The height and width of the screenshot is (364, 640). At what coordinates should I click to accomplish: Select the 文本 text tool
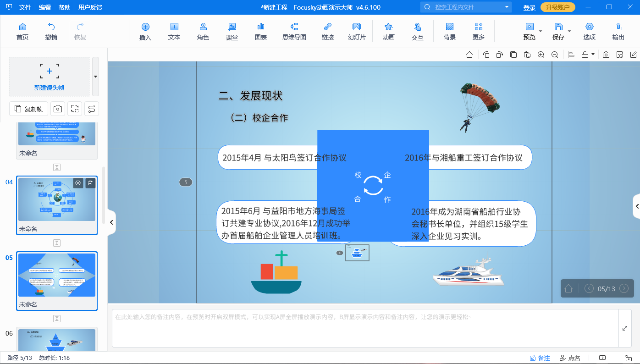click(174, 31)
